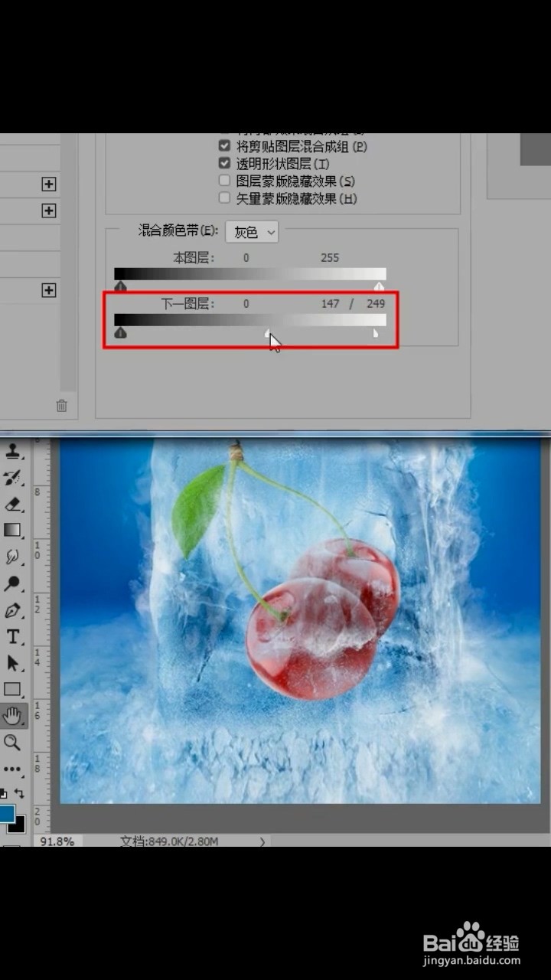Screen dimensions: 551x980
Task: Select the Clone Stamp tool
Action: pos(13,452)
